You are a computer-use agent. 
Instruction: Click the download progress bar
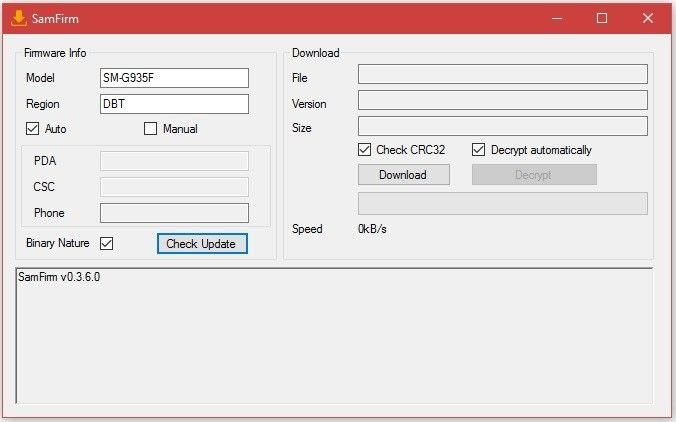click(503, 203)
